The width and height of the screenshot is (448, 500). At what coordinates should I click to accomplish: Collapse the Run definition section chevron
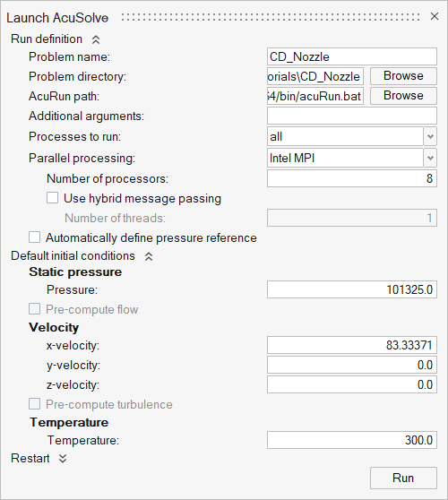pos(96,39)
